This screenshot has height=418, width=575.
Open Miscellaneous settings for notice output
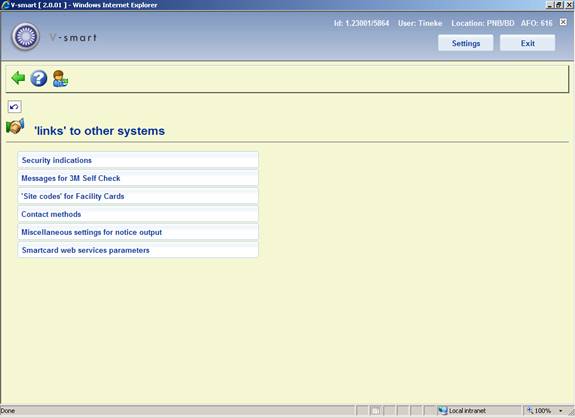click(x=138, y=232)
